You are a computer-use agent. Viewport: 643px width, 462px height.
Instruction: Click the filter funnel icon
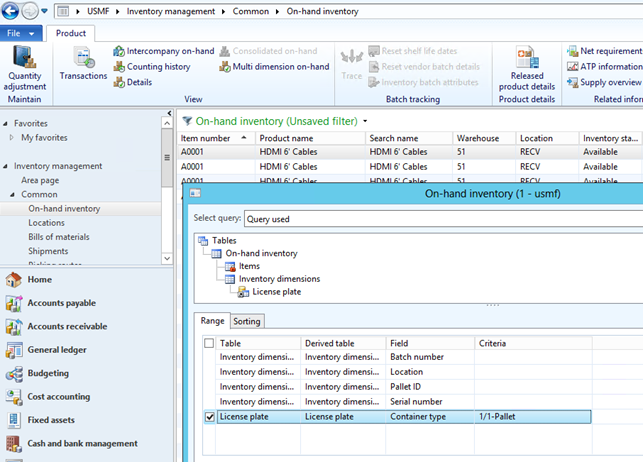click(x=187, y=121)
